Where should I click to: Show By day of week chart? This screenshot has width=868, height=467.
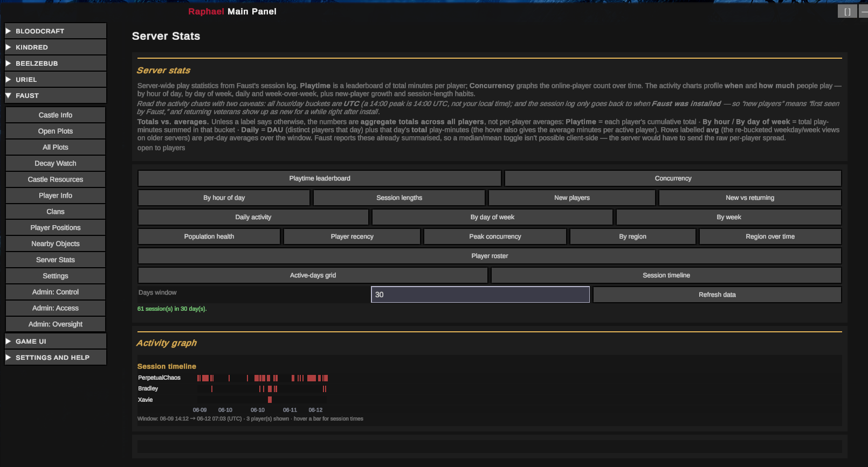[492, 217]
